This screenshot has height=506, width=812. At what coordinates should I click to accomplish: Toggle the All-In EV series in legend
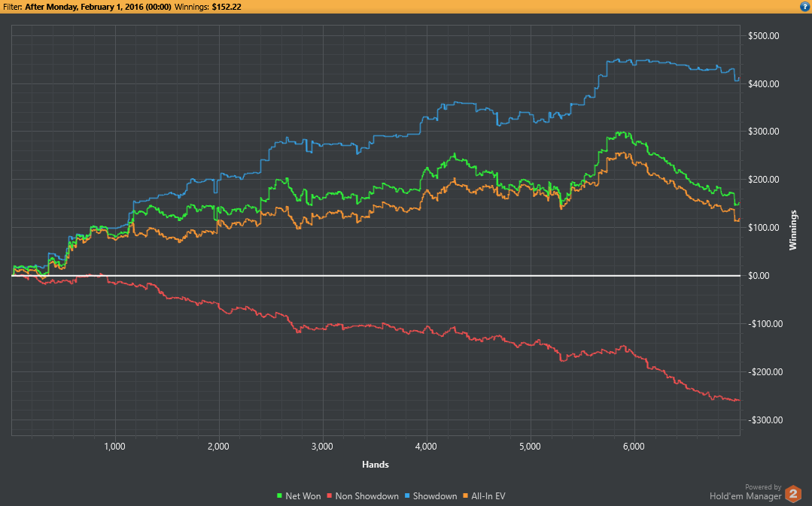484,495
